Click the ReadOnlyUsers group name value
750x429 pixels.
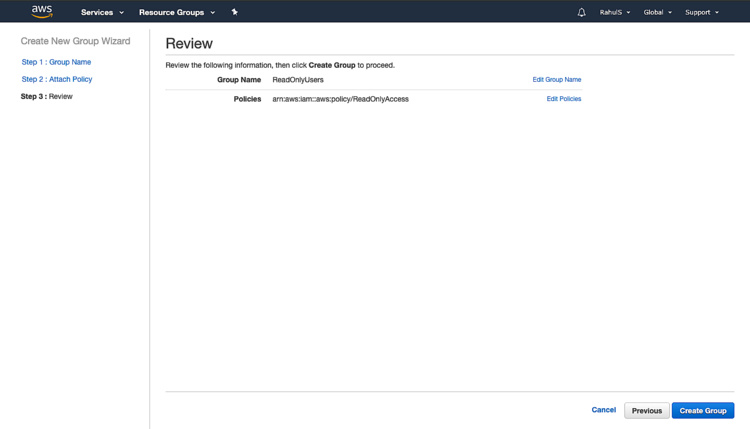298,80
